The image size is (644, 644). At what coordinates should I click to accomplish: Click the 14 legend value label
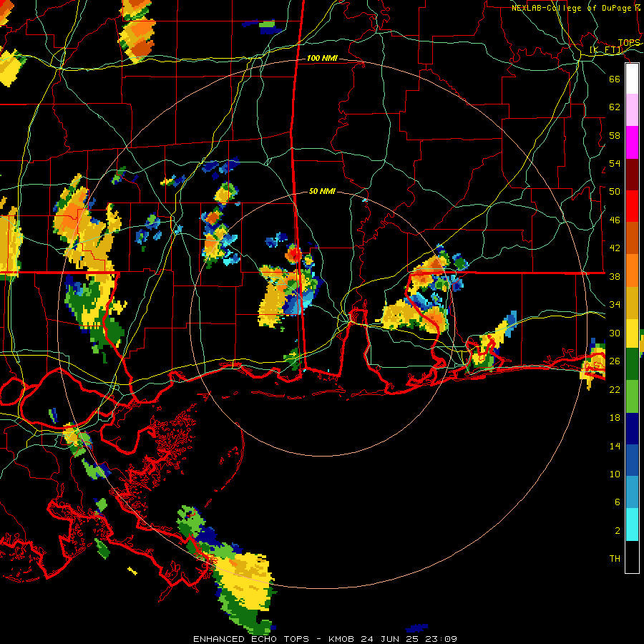(615, 446)
